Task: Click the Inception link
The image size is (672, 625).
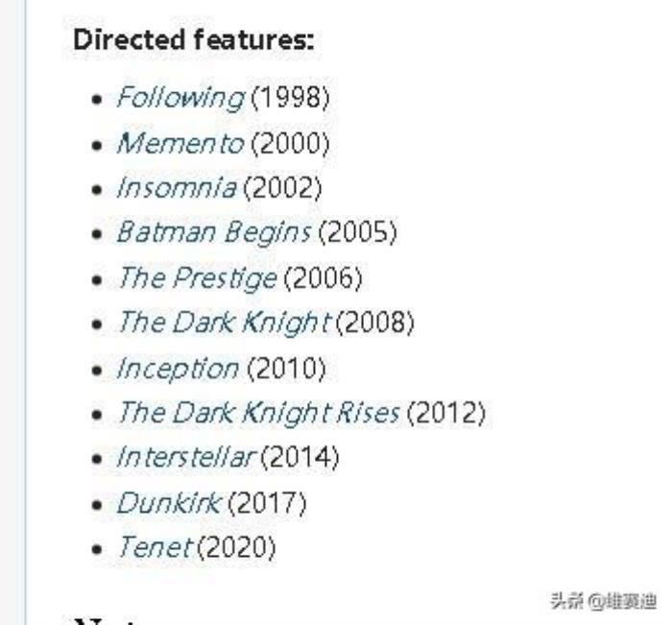Action: (x=178, y=368)
